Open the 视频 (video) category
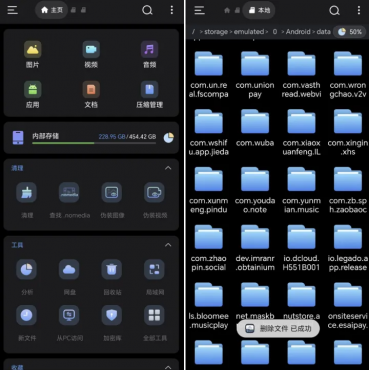Screen dimensions: 369x370 click(x=91, y=54)
